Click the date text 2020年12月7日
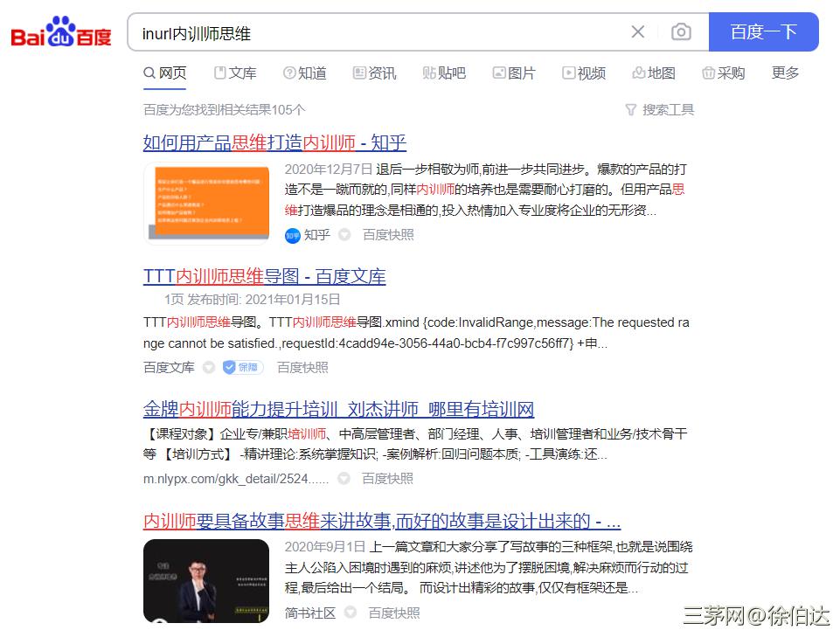833x644 pixels. coord(329,170)
